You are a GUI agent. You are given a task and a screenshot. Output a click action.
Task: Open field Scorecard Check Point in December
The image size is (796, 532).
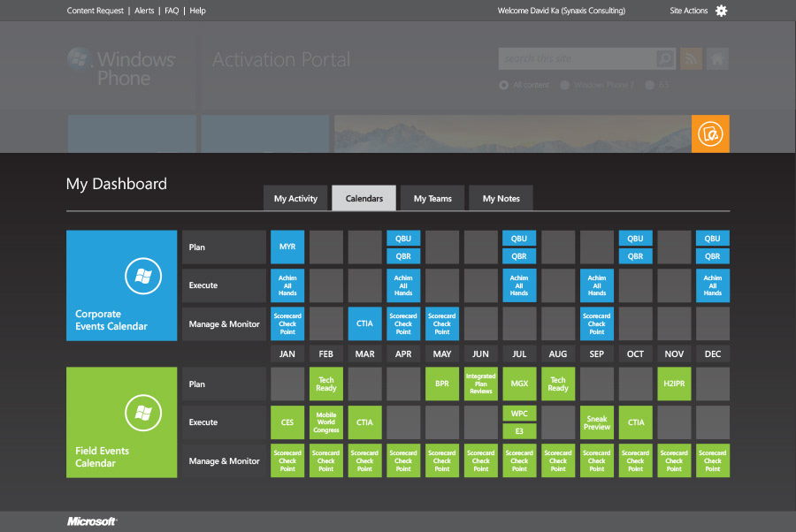click(x=713, y=460)
